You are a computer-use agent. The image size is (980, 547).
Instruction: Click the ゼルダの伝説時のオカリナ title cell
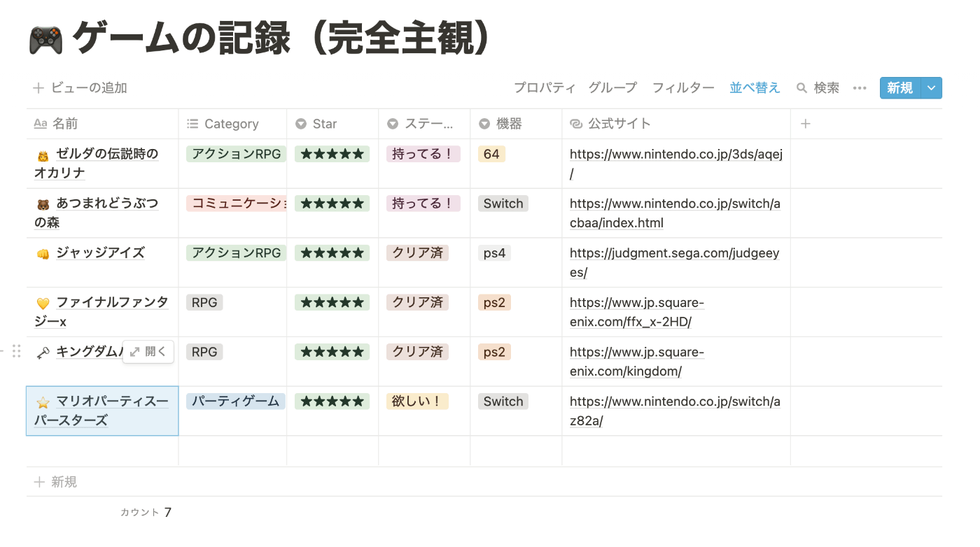tap(102, 164)
